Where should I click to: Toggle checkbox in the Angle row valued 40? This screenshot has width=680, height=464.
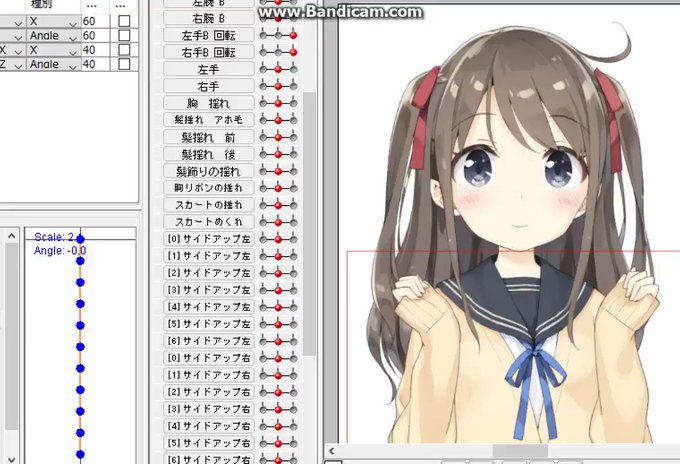(x=124, y=64)
